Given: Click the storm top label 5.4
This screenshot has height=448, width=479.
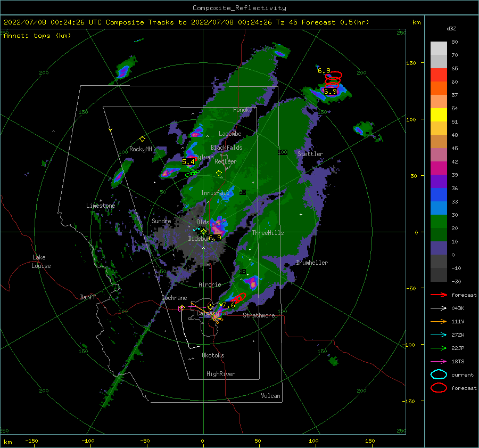Looking at the screenshot, I should click(188, 162).
